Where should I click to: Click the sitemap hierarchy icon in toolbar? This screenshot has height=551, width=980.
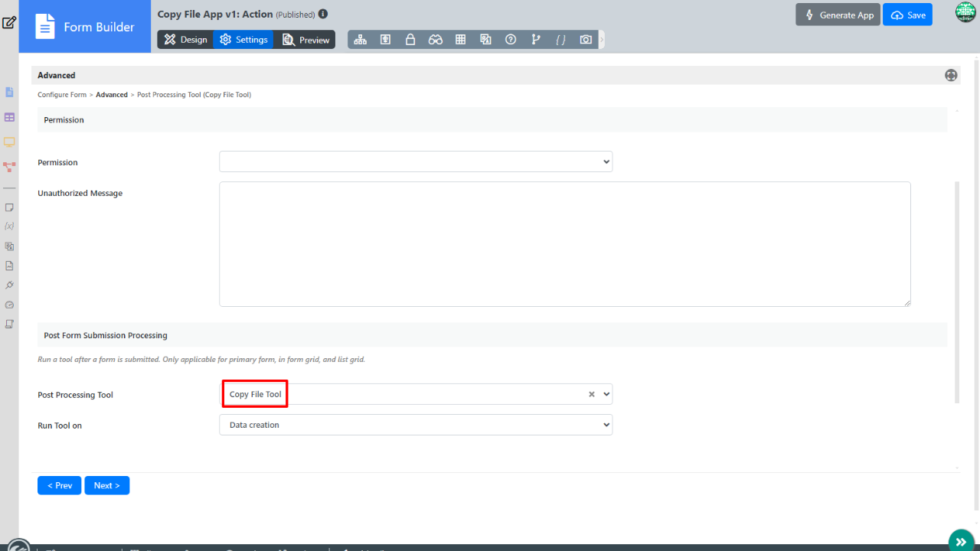pos(360,40)
